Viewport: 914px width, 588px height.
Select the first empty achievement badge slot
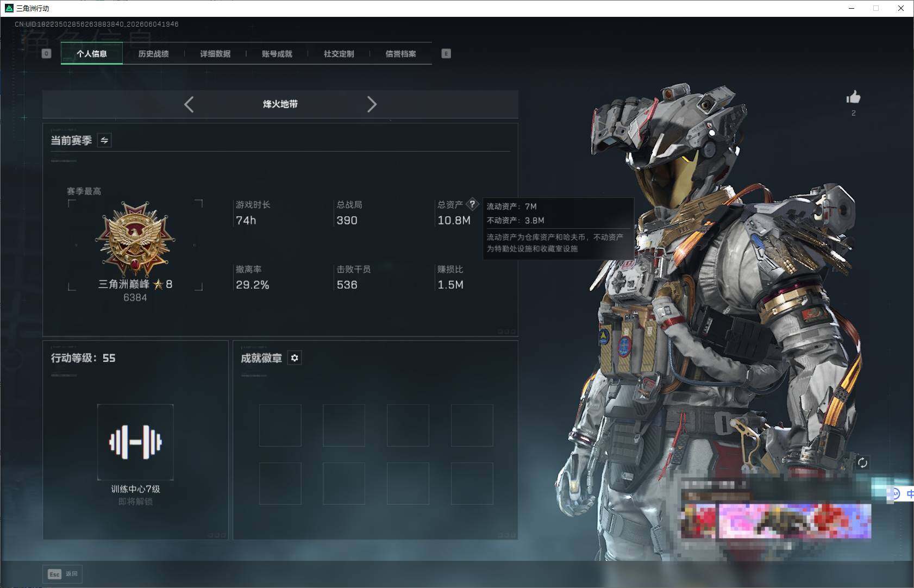click(280, 426)
